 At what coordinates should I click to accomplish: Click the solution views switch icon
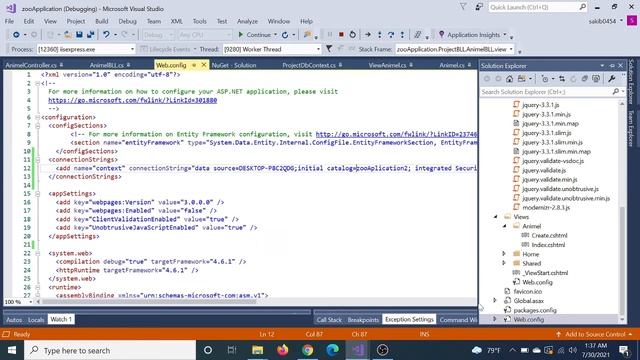[522, 79]
